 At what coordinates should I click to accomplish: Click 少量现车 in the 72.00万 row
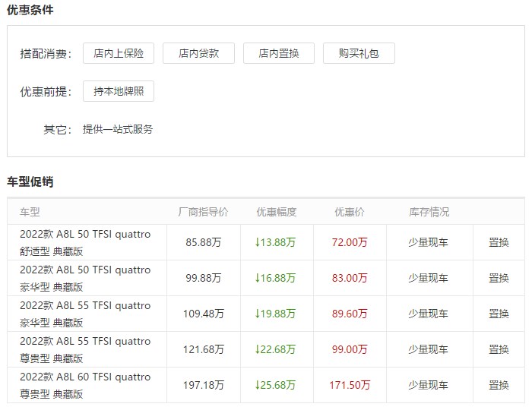[x=428, y=242]
